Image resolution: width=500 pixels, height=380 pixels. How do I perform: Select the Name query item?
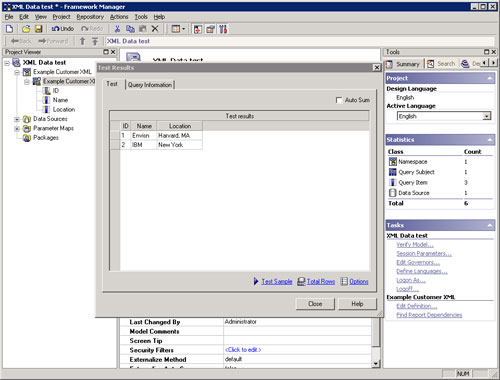click(x=60, y=100)
